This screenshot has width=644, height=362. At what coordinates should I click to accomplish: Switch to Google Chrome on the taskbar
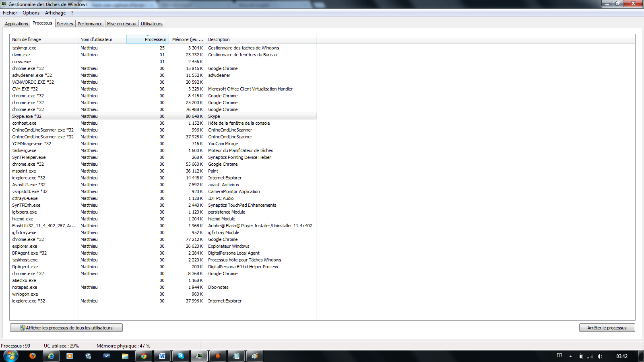point(144,356)
